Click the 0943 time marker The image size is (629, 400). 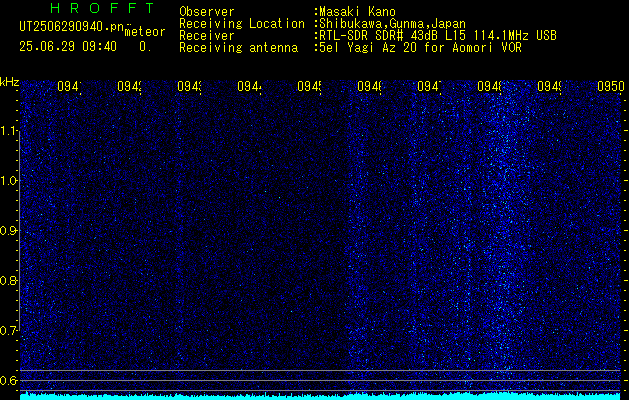tap(189, 86)
